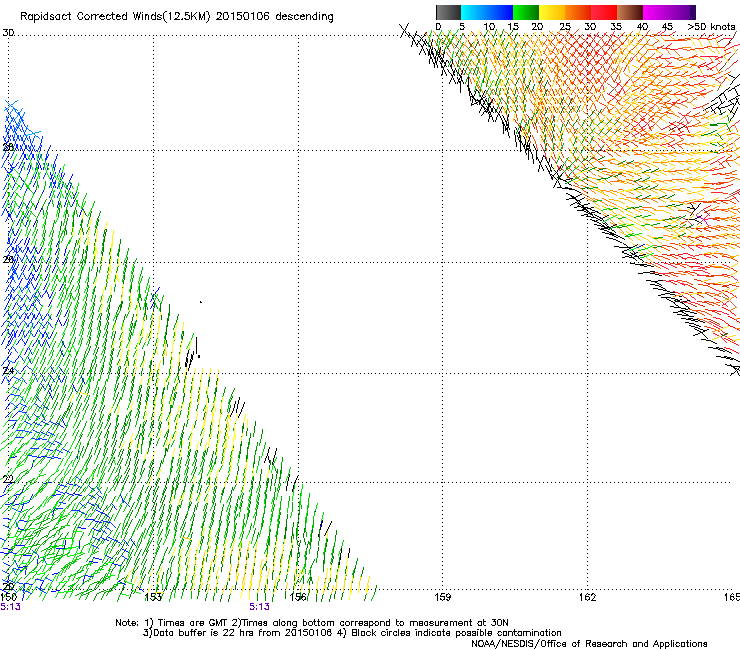This screenshot has height=650, width=740.
Task: Click the purple 5:13 time beneath longitude 150
Action: point(10,607)
